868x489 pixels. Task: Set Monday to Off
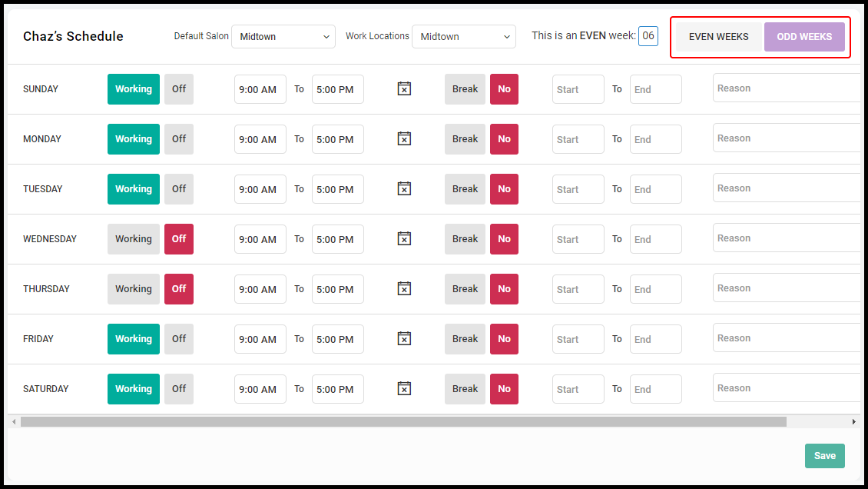coord(179,139)
